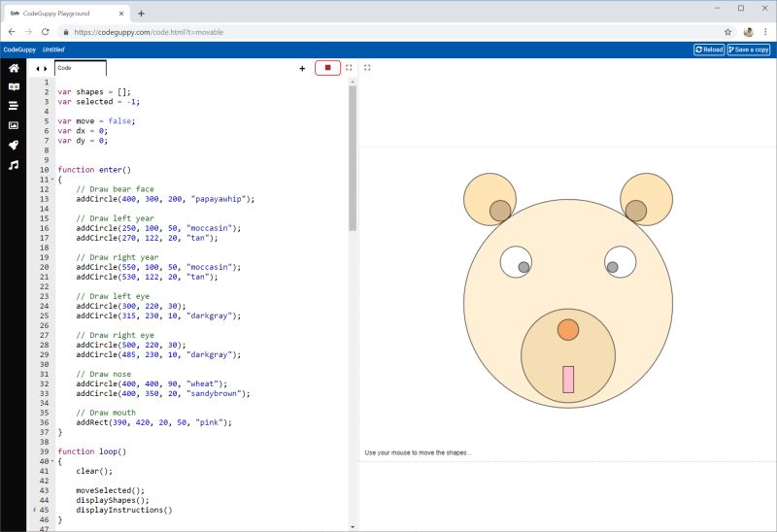Click the '// Draw right year' comment
This screenshot has height=532, width=777.
click(118, 257)
